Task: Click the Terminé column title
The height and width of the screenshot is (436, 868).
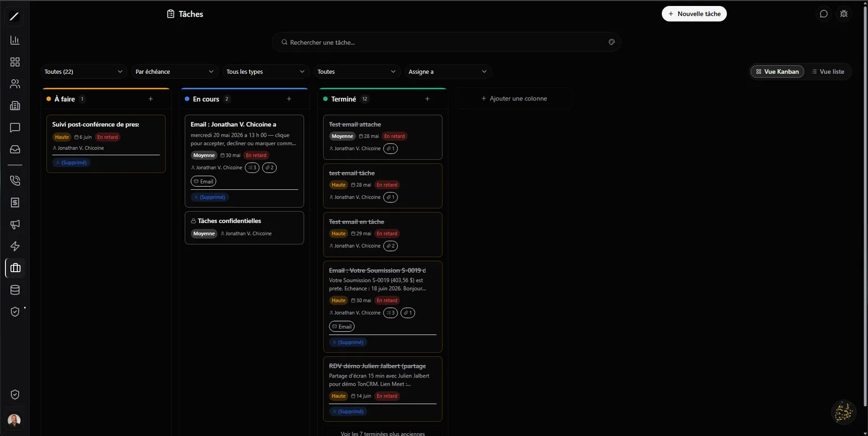Action: coord(343,99)
